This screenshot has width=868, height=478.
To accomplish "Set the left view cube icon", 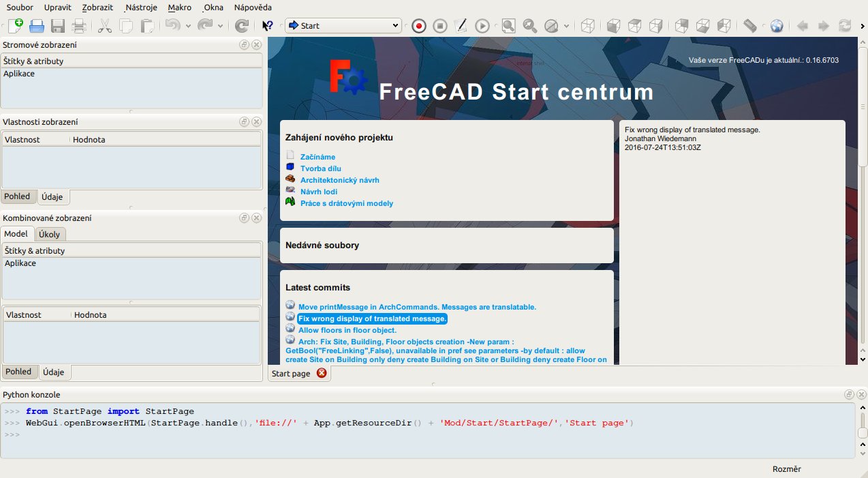I will click(x=724, y=26).
